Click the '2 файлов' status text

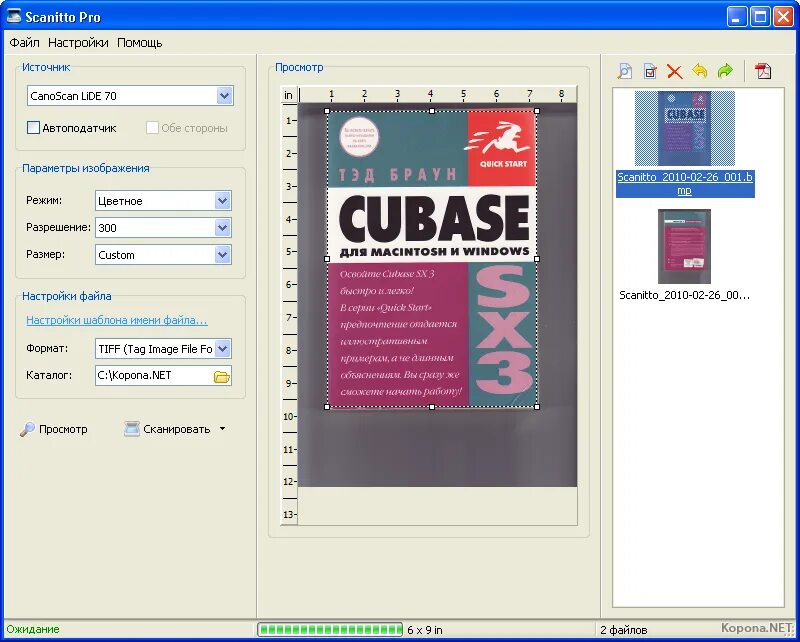[x=623, y=630]
